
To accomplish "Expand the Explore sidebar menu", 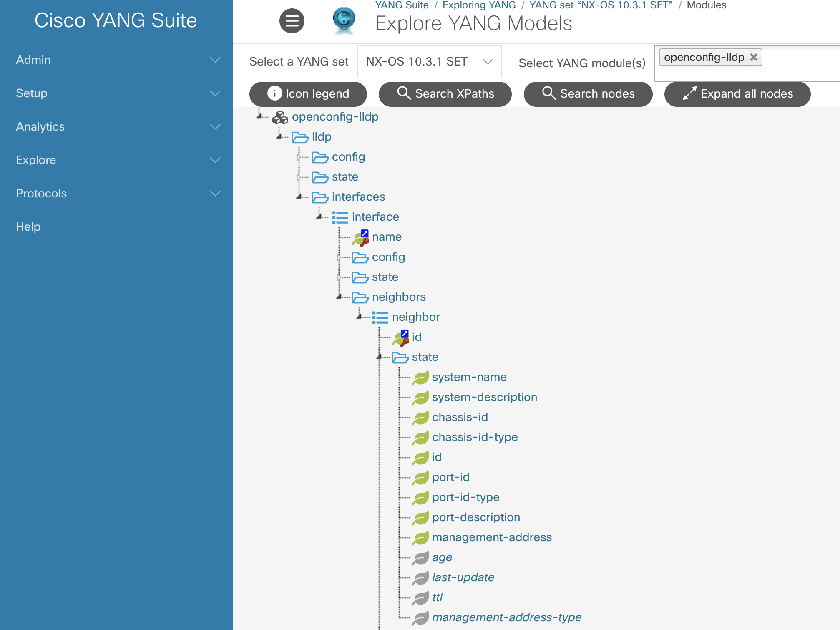I will coord(116,160).
